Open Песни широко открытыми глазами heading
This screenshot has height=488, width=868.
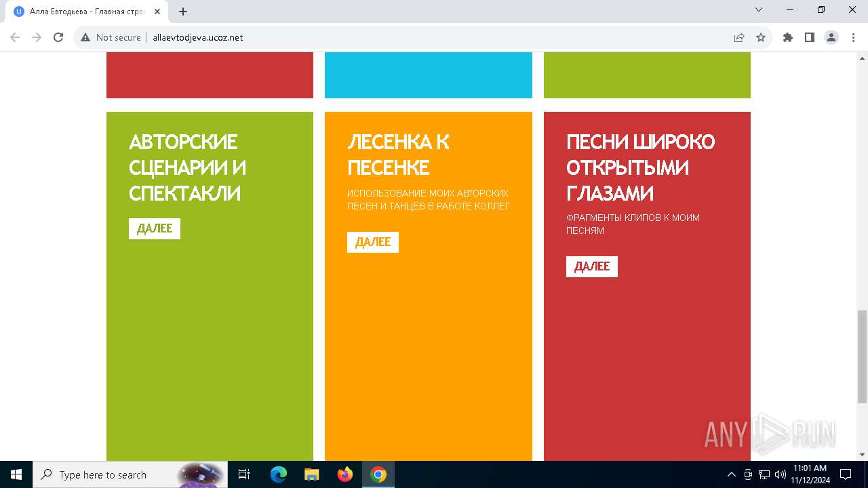pyautogui.click(x=641, y=167)
